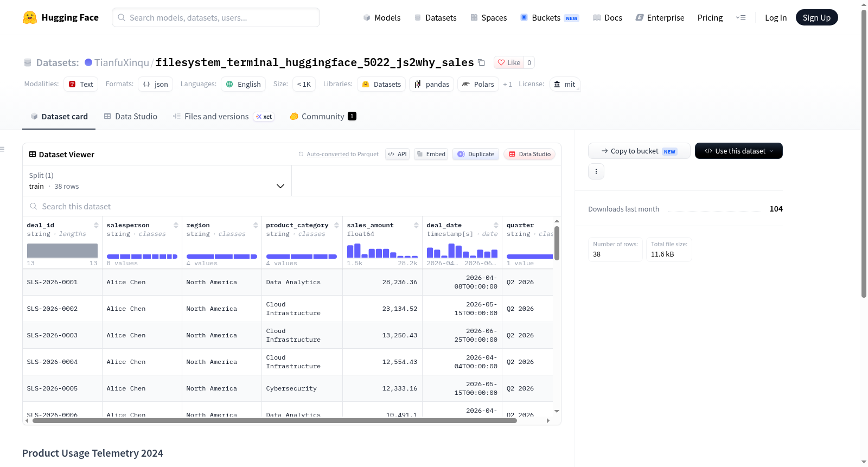Select the Data Analytics cell in SLS-2026-0001 row
Viewport: 868px width, 467px height.
[x=302, y=282]
